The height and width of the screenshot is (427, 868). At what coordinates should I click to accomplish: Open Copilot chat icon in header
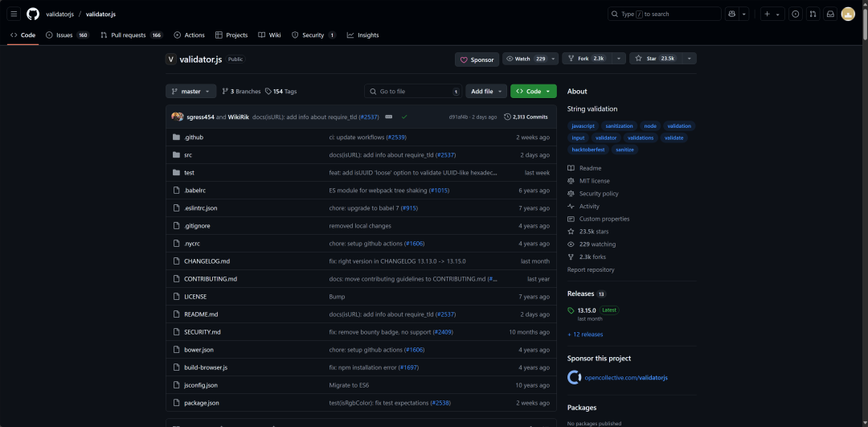pyautogui.click(x=731, y=14)
